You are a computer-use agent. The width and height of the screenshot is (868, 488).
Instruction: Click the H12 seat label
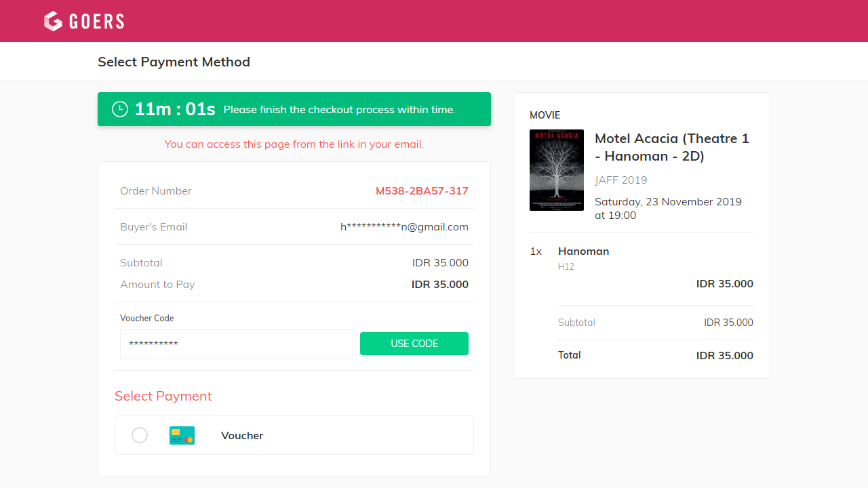tap(566, 267)
